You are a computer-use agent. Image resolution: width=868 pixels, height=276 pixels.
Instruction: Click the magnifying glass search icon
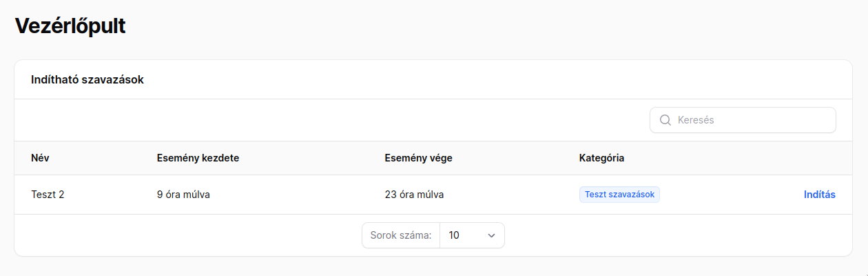point(665,120)
